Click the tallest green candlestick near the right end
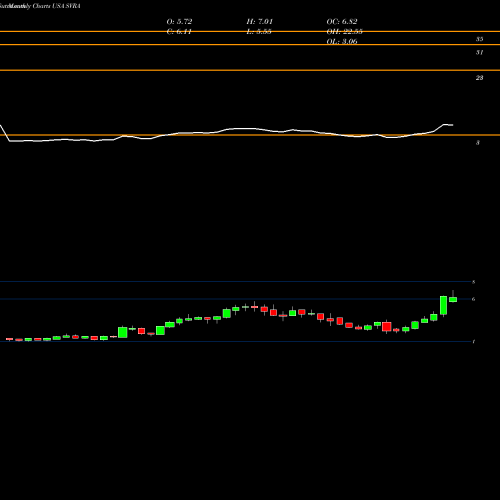Screen dimensions: 500x500 [x=443, y=305]
